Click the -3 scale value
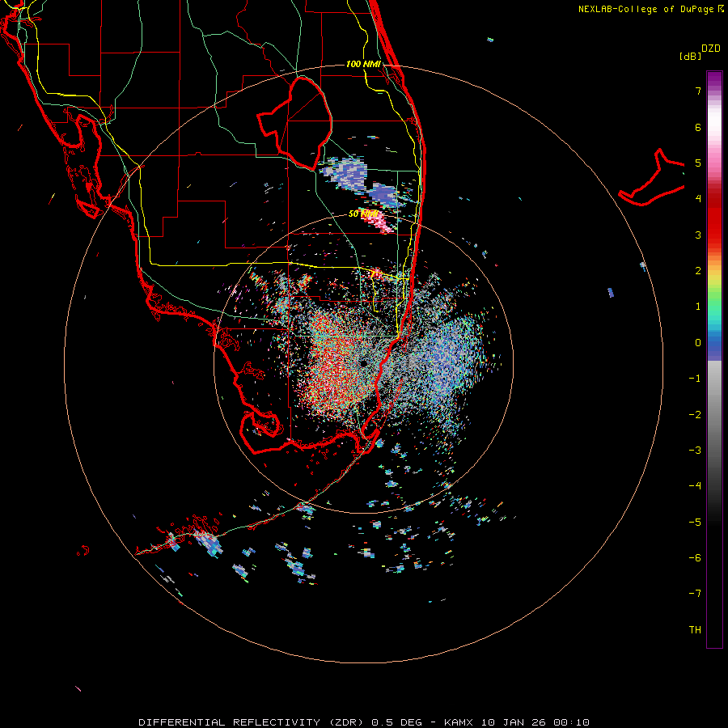Screen dimensions: 728x728 [x=695, y=451]
